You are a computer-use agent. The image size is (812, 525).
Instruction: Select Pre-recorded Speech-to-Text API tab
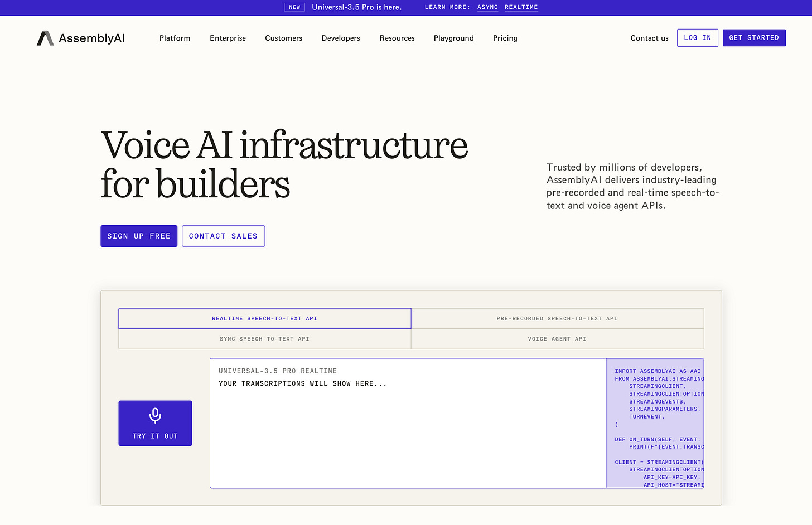point(557,318)
